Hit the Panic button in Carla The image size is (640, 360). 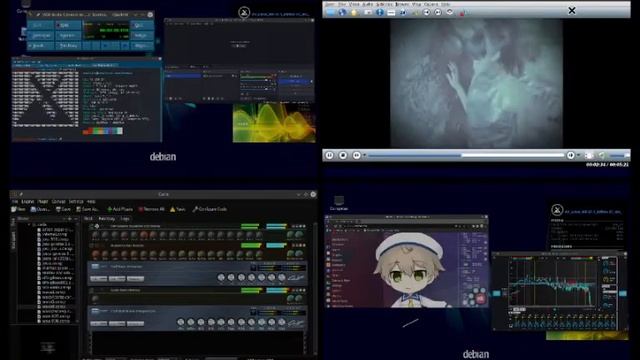tap(178, 209)
